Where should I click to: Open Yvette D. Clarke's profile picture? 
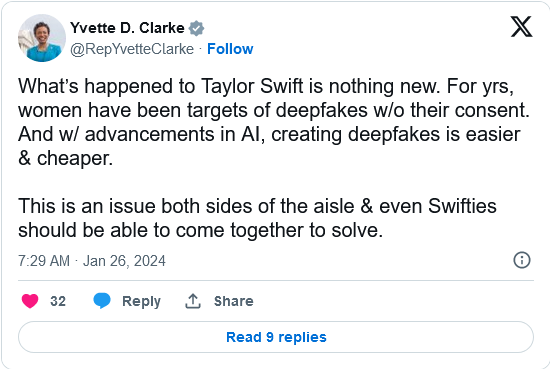(x=42, y=38)
